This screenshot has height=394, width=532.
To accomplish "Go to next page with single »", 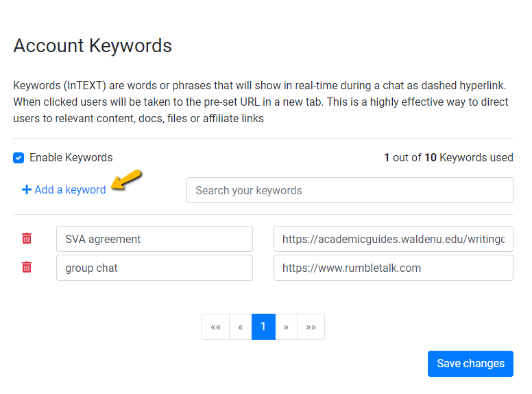I will (x=286, y=327).
